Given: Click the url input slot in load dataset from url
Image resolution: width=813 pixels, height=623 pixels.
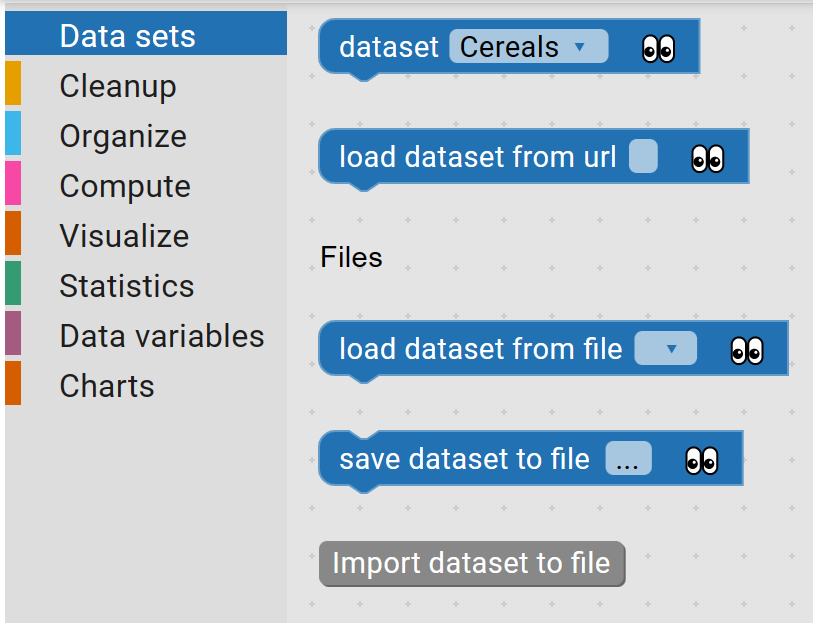Looking at the screenshot, I should (x=641, y=156).
